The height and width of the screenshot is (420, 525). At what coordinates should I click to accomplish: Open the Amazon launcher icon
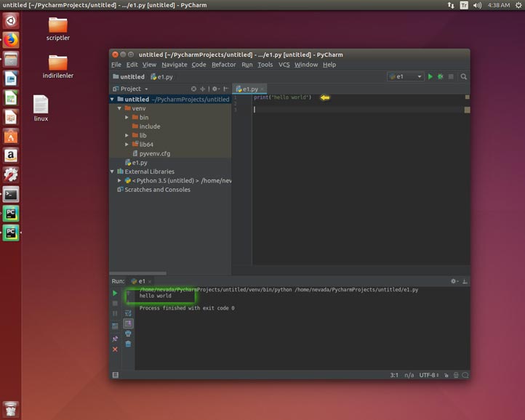(11, 156)
